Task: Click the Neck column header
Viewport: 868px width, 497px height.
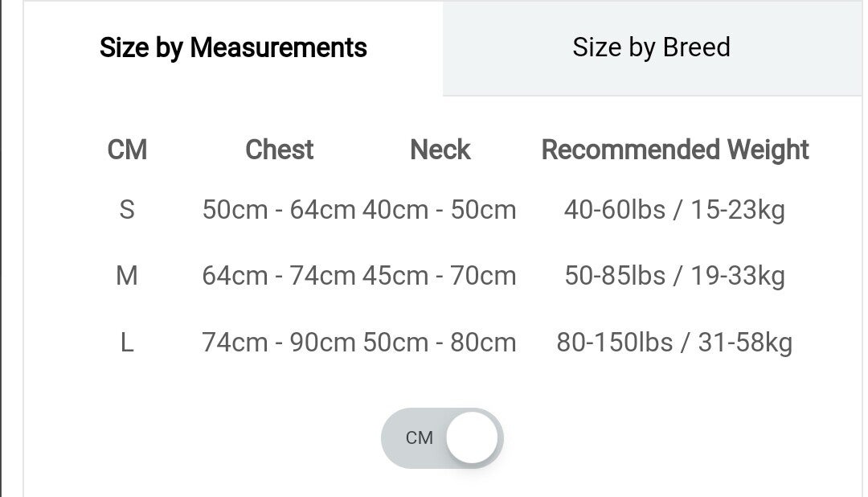Action: 440,150
